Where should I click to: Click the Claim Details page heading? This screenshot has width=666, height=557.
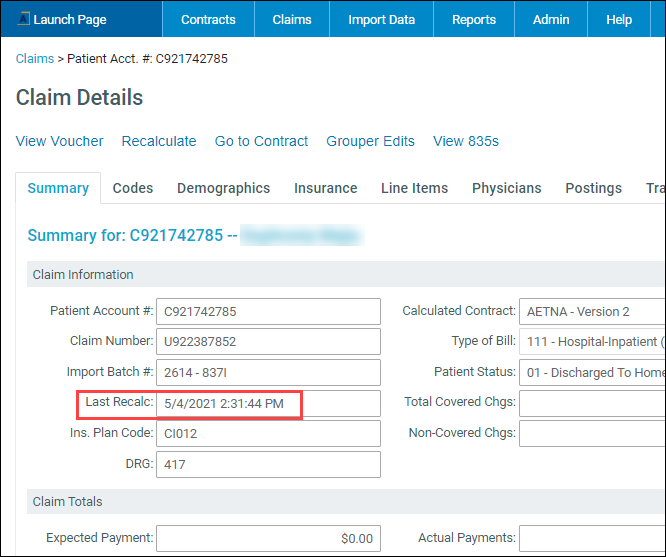click(x=79, y=98)
